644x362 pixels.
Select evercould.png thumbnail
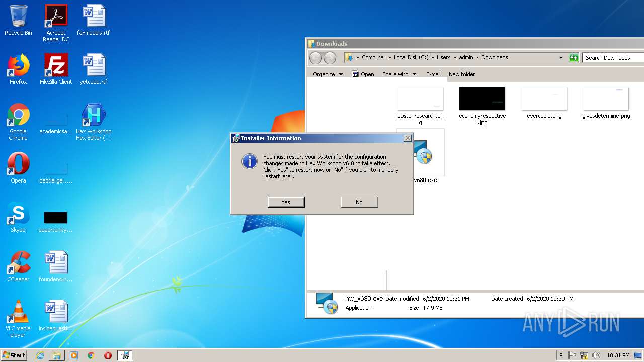pyautogui.click(x=544, y=103)
